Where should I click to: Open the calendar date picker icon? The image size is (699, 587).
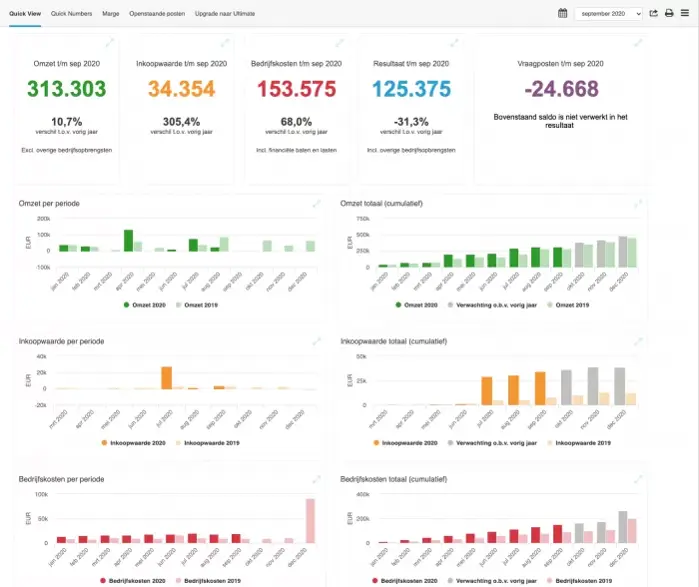563,13
